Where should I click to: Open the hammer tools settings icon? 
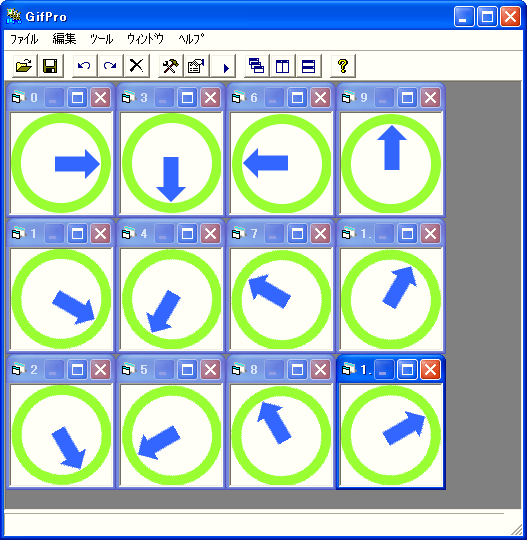click(170, 65)
